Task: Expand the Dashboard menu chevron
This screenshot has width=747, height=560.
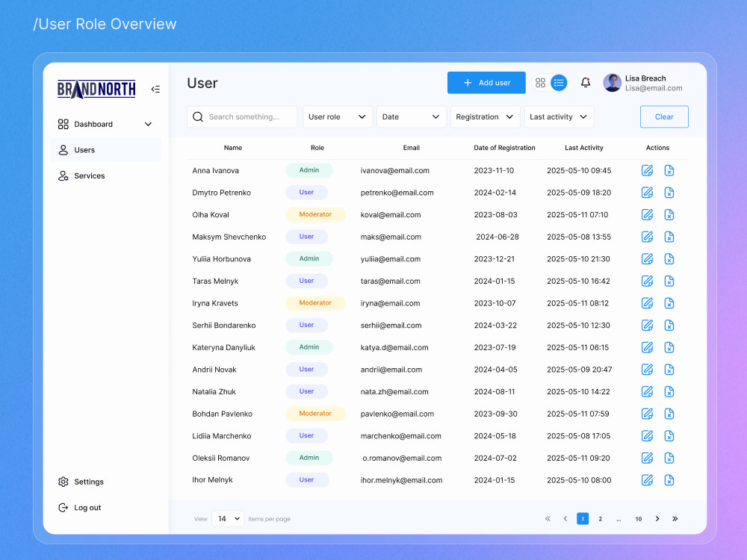Action: pos(148,124)
